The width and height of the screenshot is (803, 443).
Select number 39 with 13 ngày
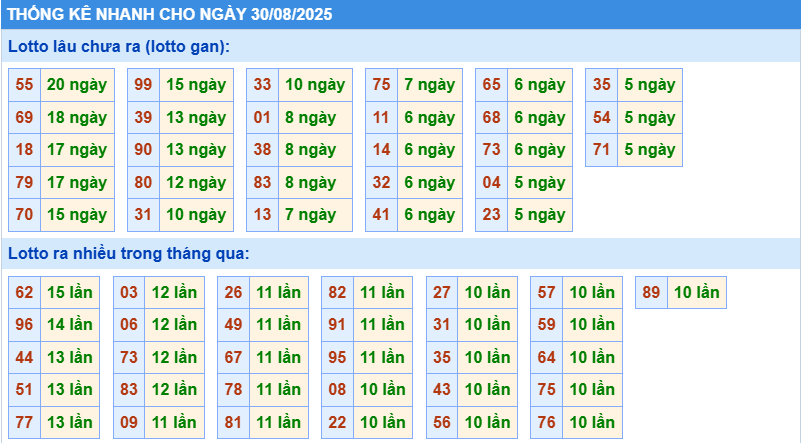pos(143,117)
